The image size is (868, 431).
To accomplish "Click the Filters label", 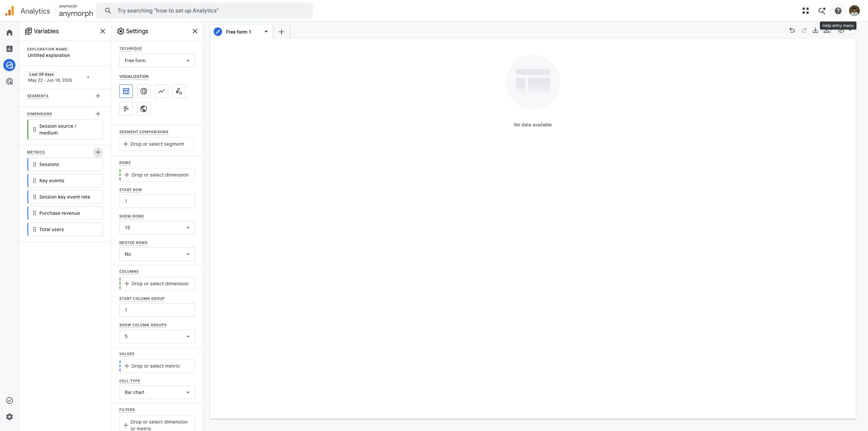I will (127, 410).
